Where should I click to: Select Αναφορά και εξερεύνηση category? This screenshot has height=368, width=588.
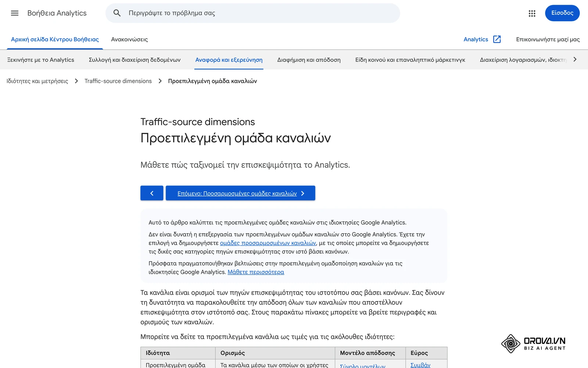coord(229,60)
